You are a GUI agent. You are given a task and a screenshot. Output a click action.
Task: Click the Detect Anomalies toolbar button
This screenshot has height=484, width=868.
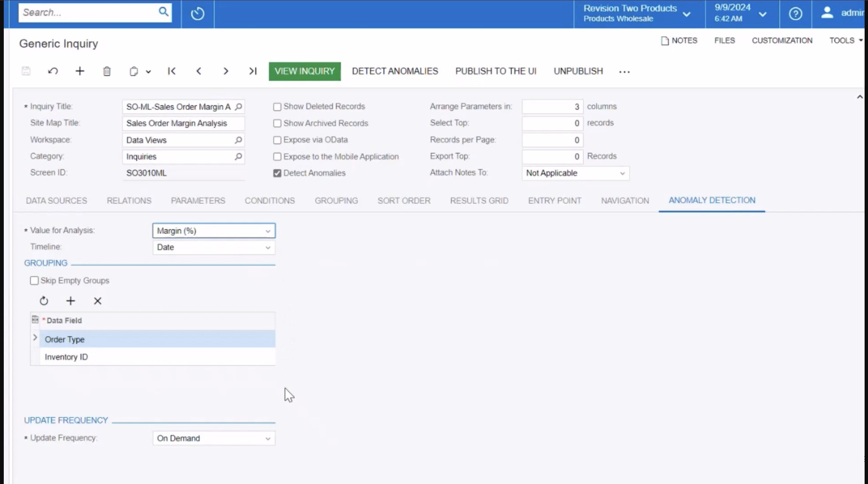[x=395, y=71]
